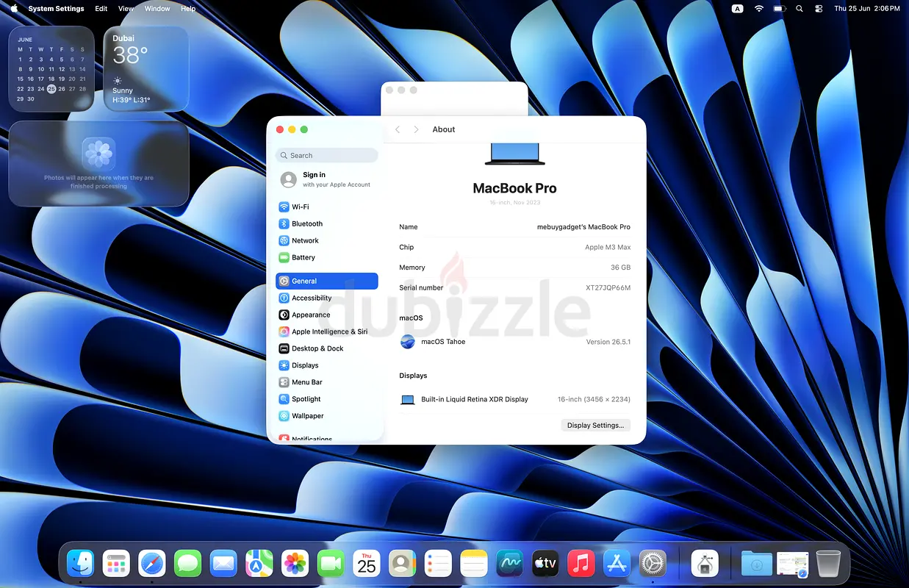The image size is (909, 588).
Task: Open Spotlight settings in the sidebar
Action: pos(326,399)
